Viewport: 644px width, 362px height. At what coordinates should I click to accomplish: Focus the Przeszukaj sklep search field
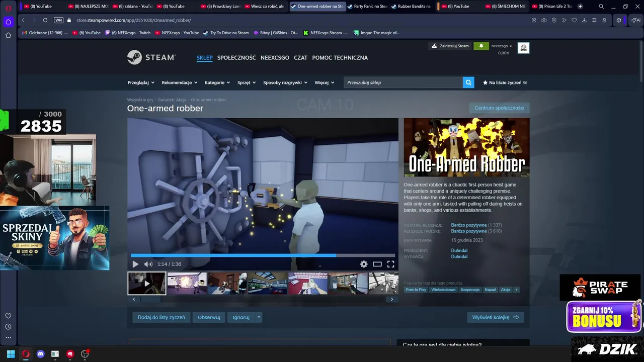click(x=403, y=82)
